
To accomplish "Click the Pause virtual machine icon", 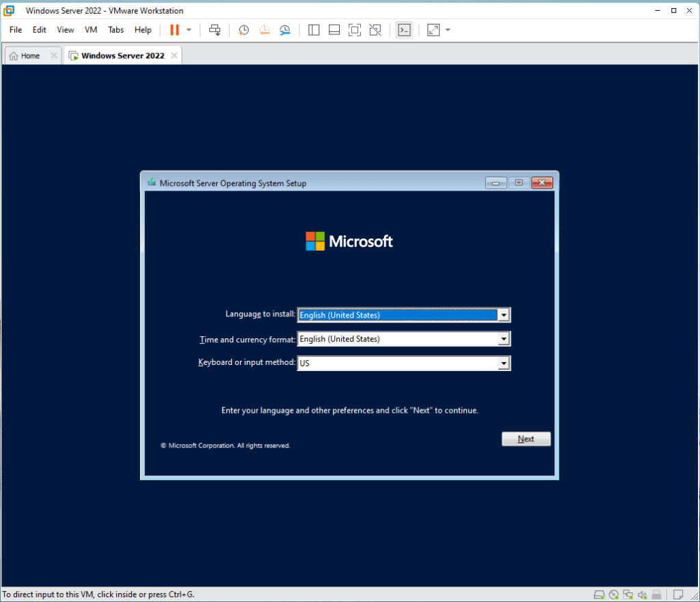I will [174, 30].
